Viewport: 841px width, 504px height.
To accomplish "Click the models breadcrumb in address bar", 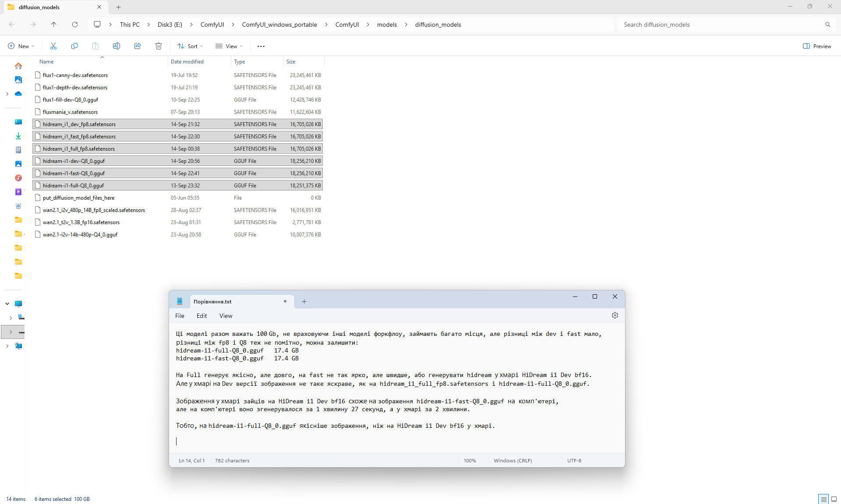I will [x=387, y=25].
